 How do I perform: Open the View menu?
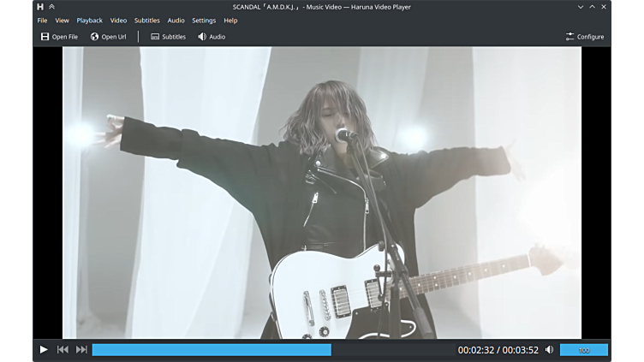pos(62,20)
